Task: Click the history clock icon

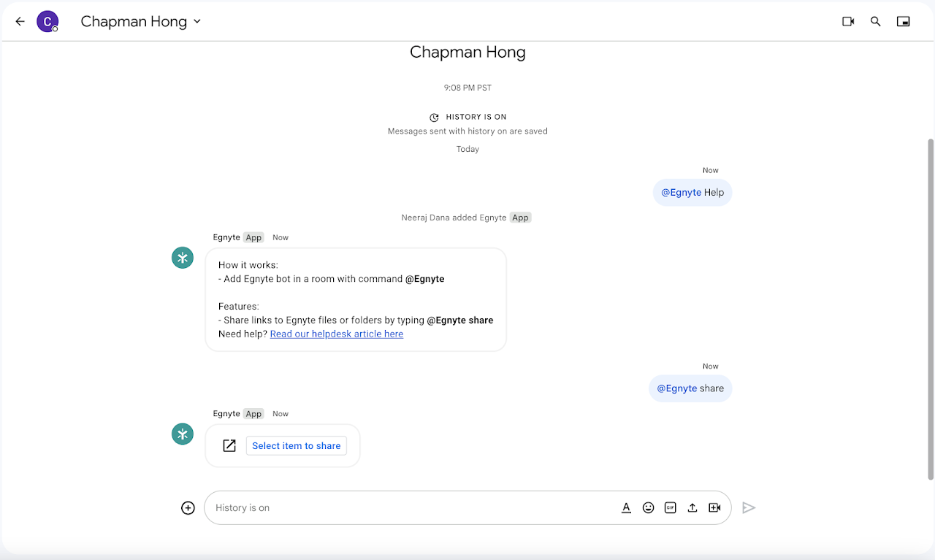Action: [434, 118]
